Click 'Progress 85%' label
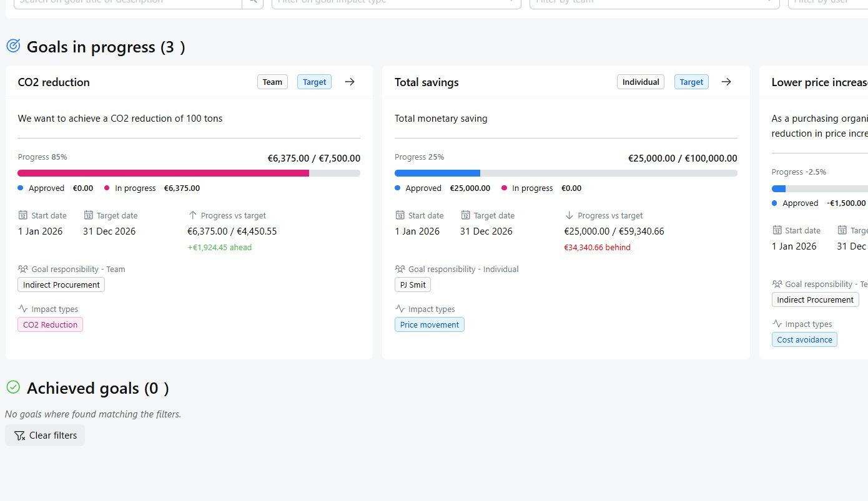This screenshot has width=868, height=501. click(42, 157)
